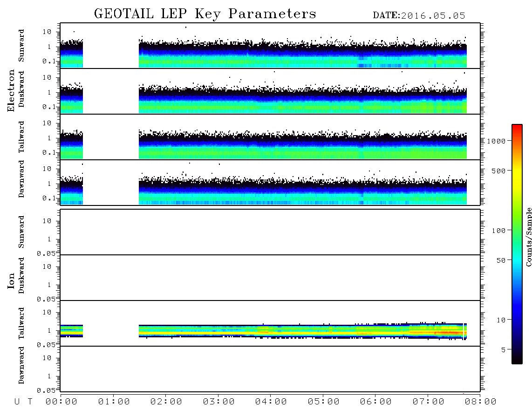The height and width of the screenshot is (410, 532).
Task: Select the Electron Dawnward axis label
Action: click(21, 179)
